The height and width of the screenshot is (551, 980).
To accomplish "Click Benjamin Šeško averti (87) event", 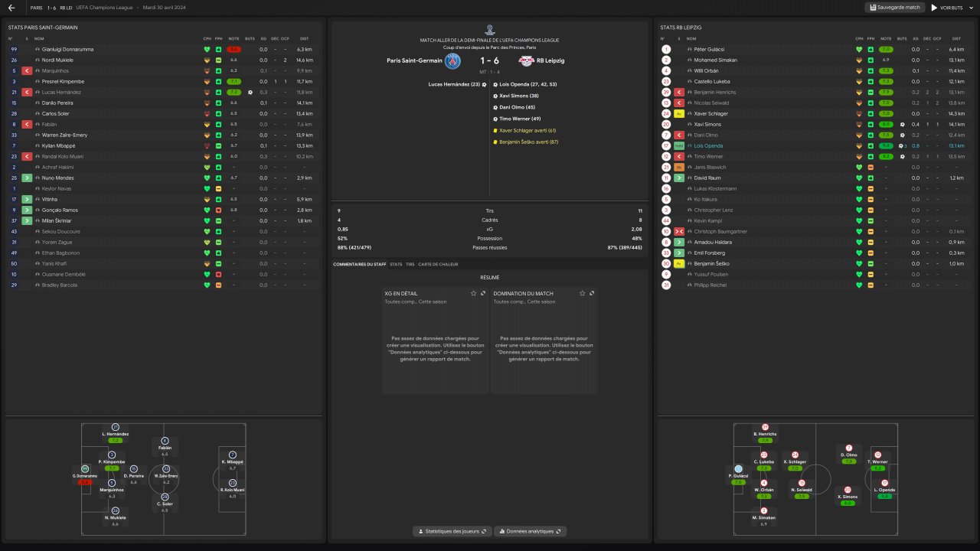I will pyautogui.click(x=528, y=142).
